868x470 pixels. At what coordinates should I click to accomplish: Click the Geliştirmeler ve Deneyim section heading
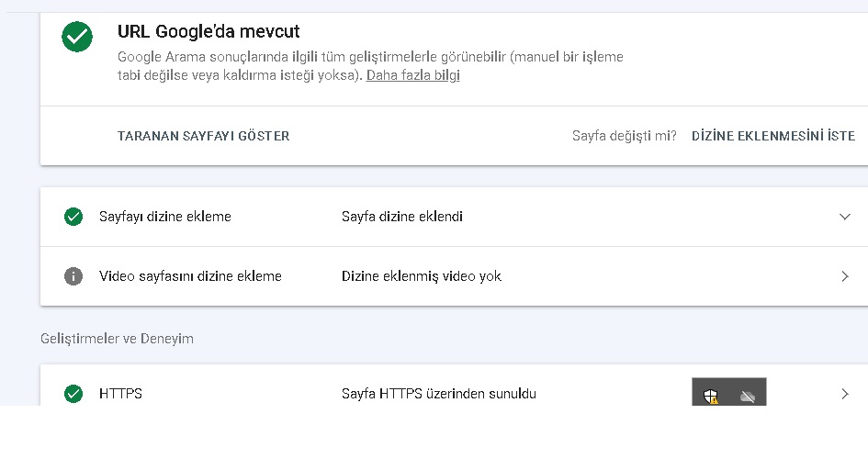(117, 339)
